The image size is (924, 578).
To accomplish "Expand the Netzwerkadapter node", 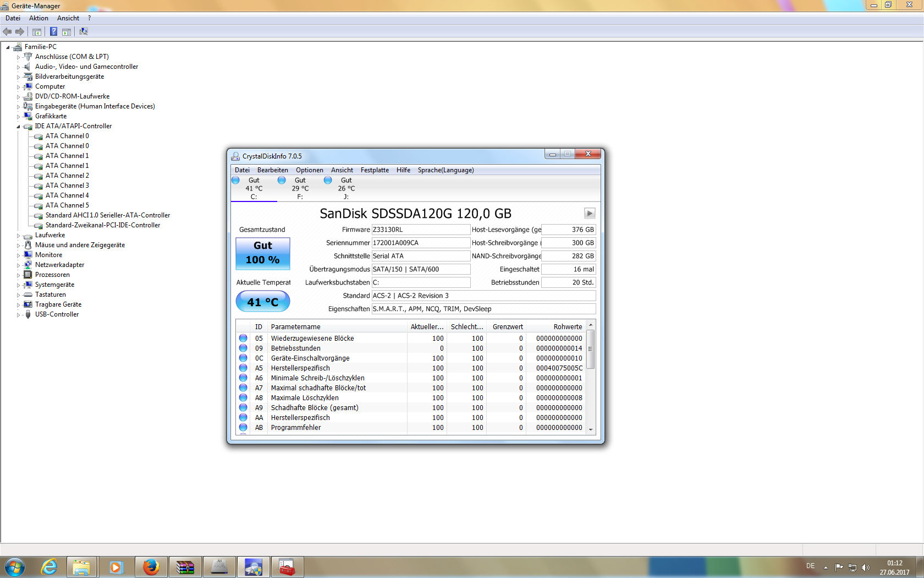I will [x=18, y=265].
